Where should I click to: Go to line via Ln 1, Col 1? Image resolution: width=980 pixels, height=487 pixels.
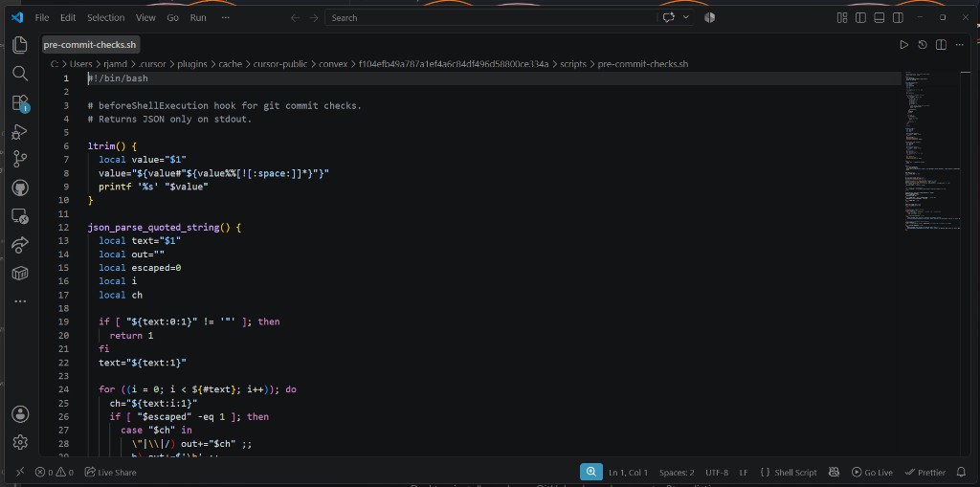(x=628, y=472)
